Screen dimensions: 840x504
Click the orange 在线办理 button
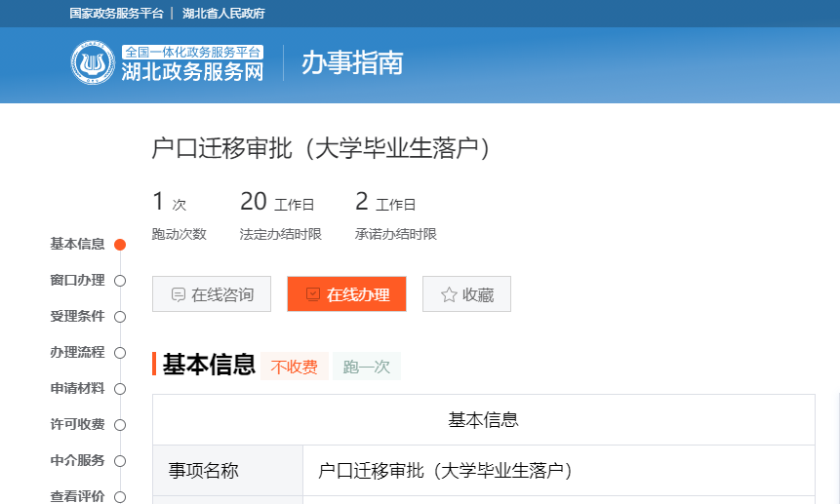[x=346, y=293]
